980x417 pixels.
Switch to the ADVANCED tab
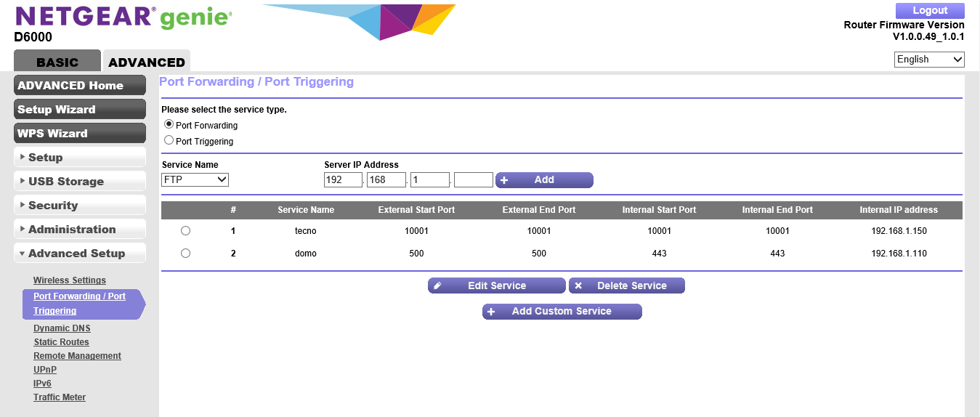(147, 62)
